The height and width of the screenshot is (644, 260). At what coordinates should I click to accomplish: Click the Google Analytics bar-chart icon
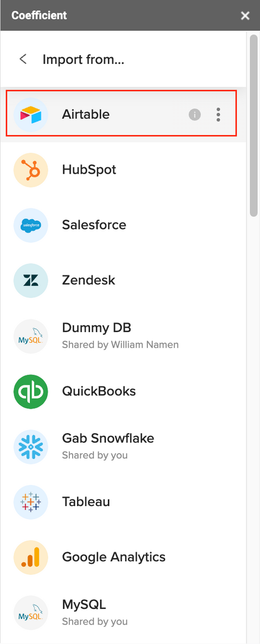(31, 557)
